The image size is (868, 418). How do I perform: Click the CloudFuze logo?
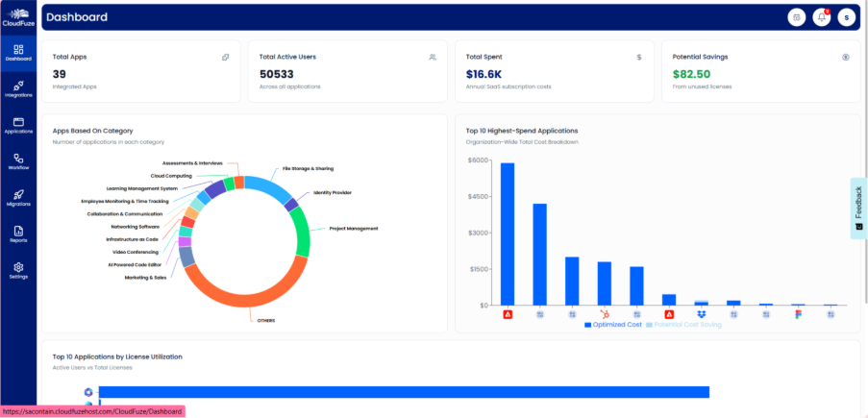point(18,14)
